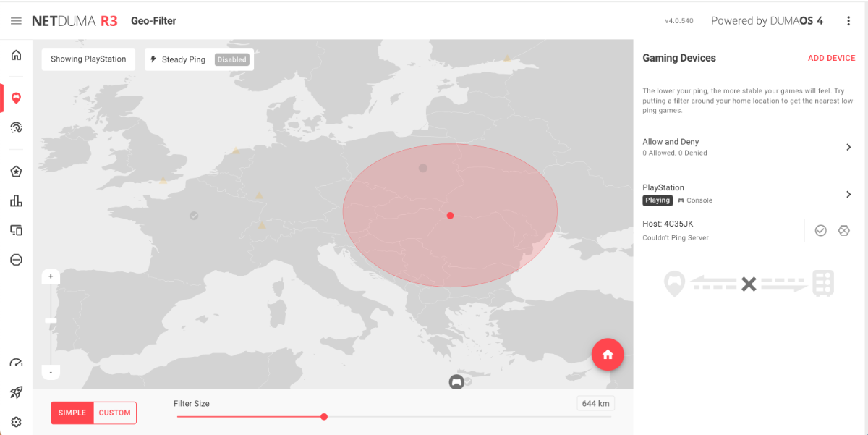The image size is (868, 435).
Task: Open the pentagon star sidebar icon
Action: [x=16, y=172]
